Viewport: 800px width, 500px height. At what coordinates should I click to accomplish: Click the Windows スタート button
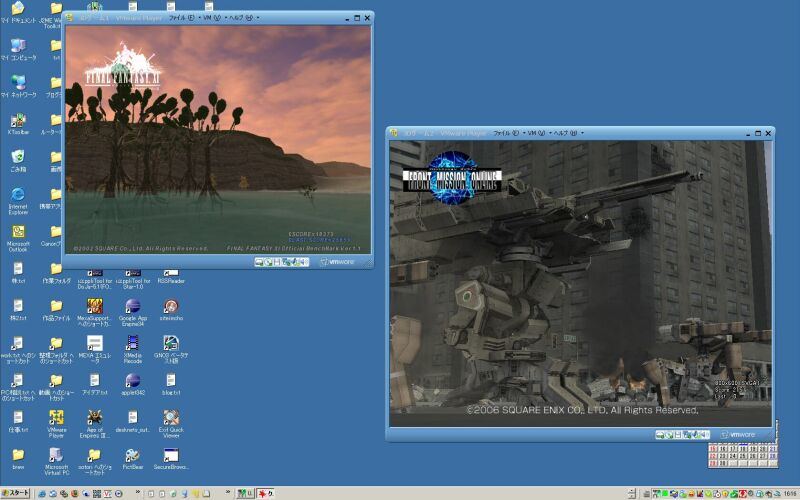click(x=15, y=493)
